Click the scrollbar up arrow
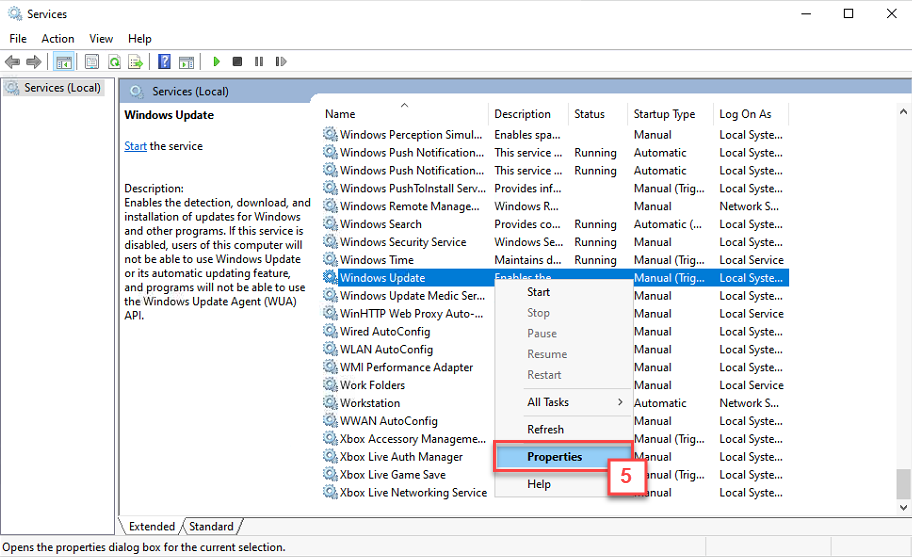Image resolution: width=912 pixels, height=557 pixels. pyautogui.click(x=903, y=112)
